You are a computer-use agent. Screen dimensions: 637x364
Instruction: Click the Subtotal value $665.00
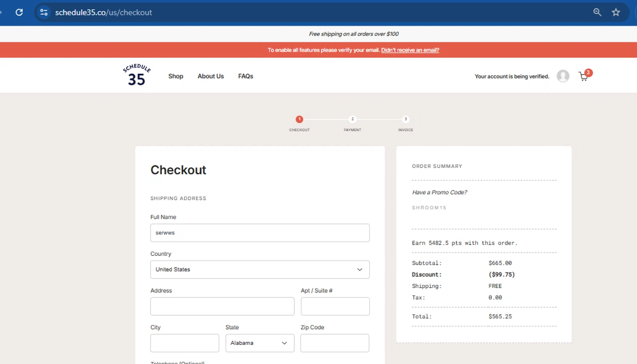click(x=500, y=263)
